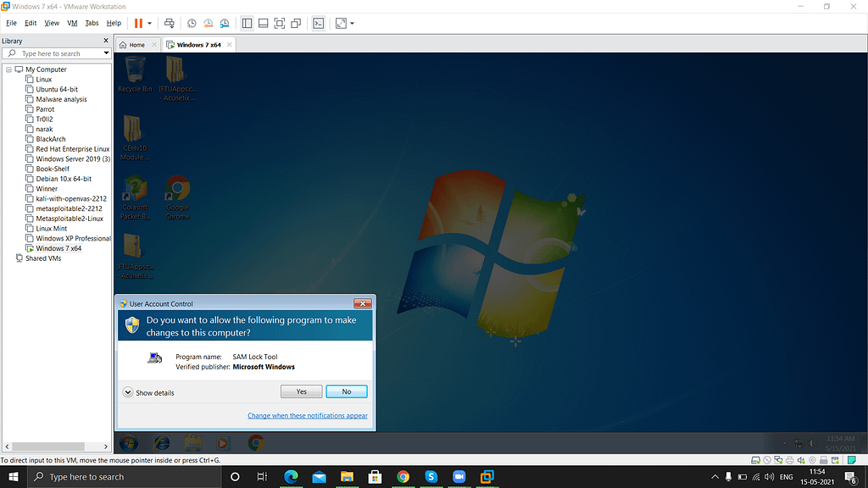This screenshot has height=488, width=868.
Task: Select the Colasoft Packet Builder desktop shortcut
Action: click(x=135, y=197)
